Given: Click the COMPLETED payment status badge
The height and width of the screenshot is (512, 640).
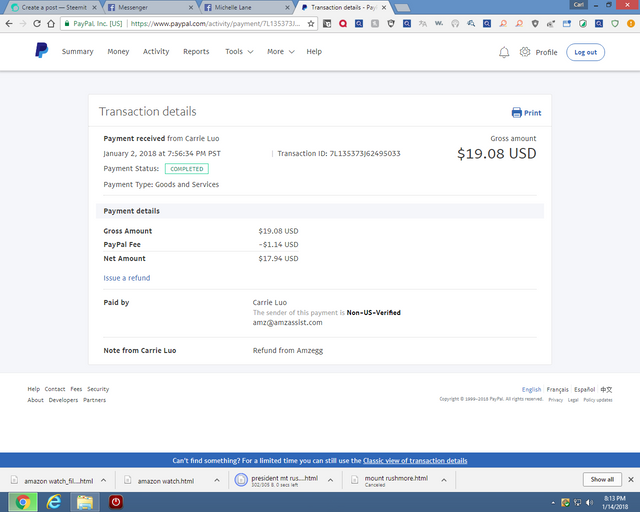Looking at the screenshot, I should click(187, 169).
